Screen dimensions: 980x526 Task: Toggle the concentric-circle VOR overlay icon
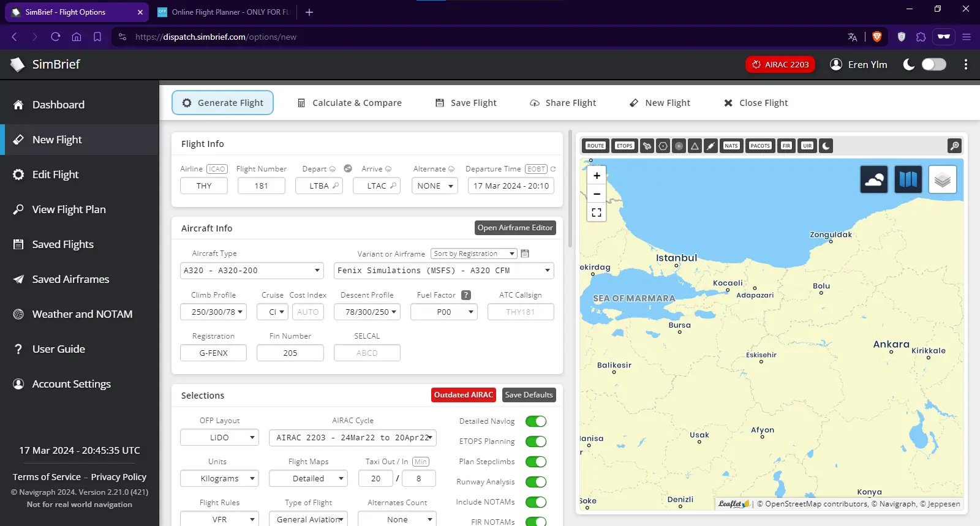tap(679, 146)
